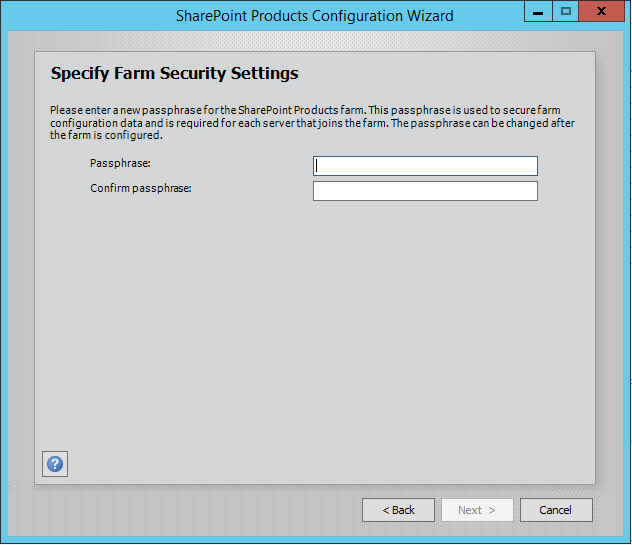Click the passphrase description paragraph

pos(312,124)
